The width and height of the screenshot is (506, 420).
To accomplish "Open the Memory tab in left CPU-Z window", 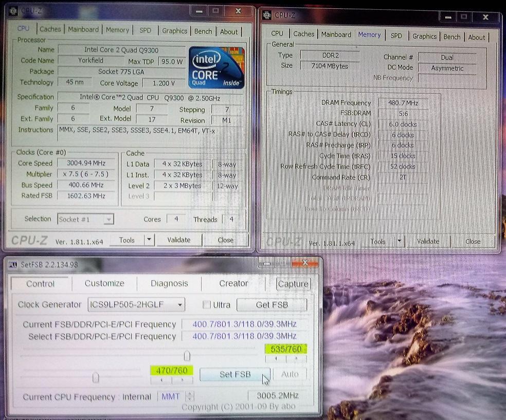I will coord(117,30).
